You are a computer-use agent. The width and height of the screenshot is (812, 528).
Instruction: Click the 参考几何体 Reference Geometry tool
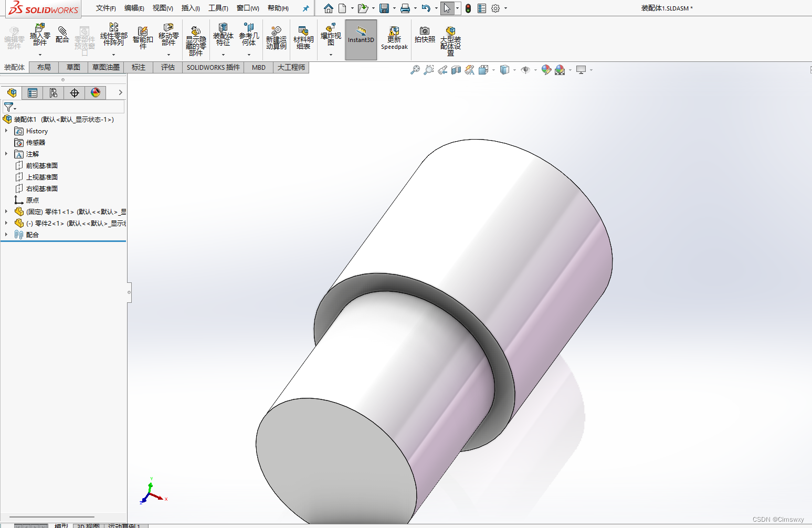249,35
